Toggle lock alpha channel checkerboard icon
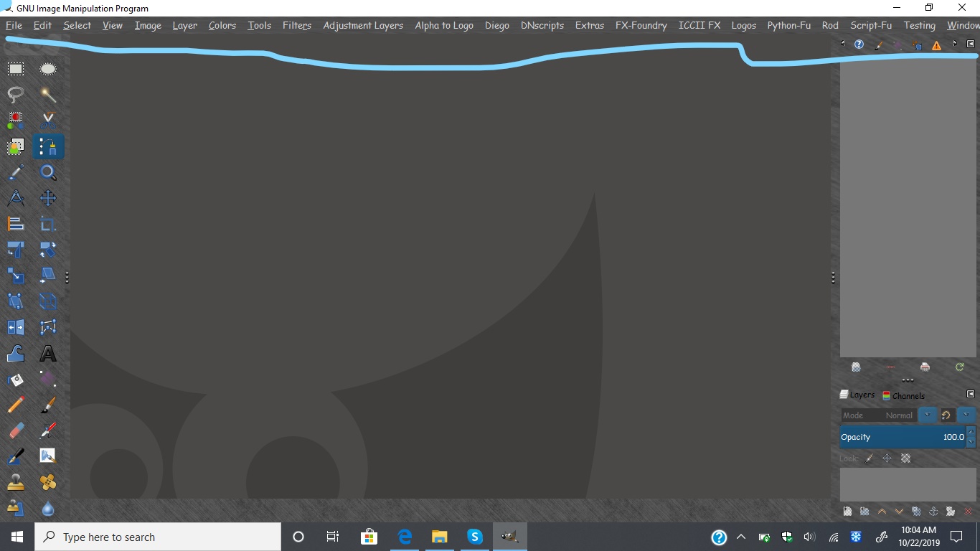This screenshot has height=551, width=980. [906, 458]
